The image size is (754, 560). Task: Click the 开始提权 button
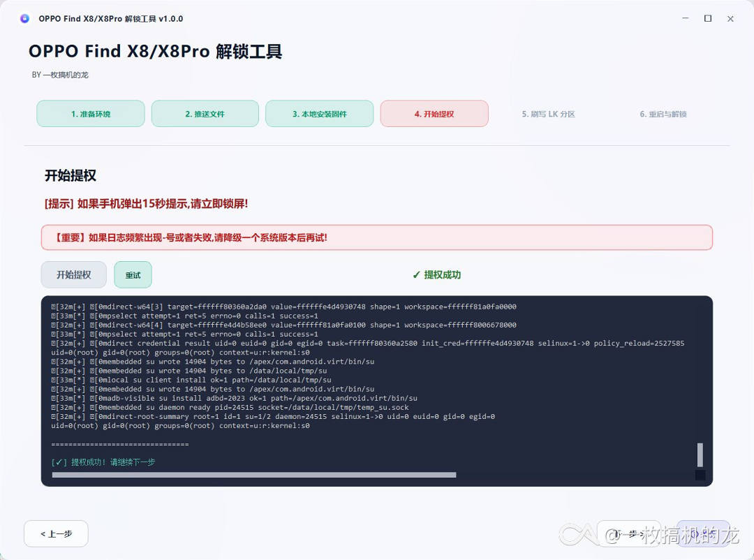tap(73, 274)
